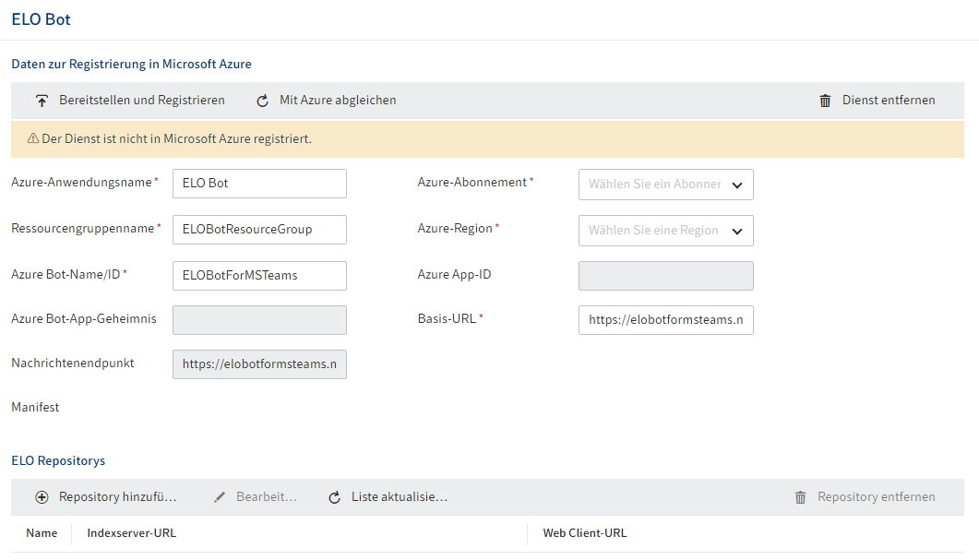The height and width of the screenshot is (560, 979).
Task: Click the Azure-Region label
Action: pyautogui.click(x=455, y=229)
